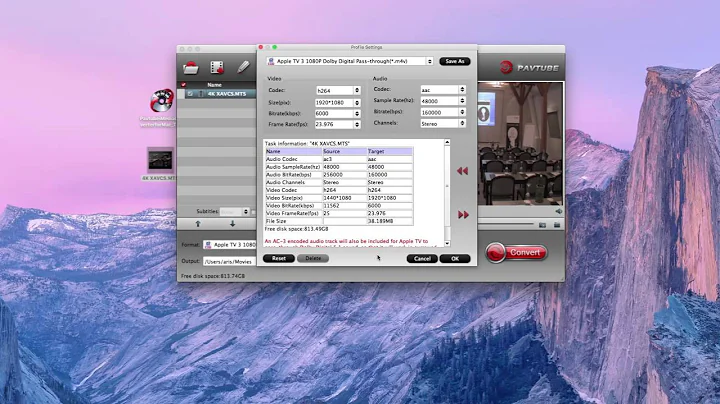Click the Audio Codec row label
The height and width of the screenshot is (404, 720).
(x=282, y=159)
